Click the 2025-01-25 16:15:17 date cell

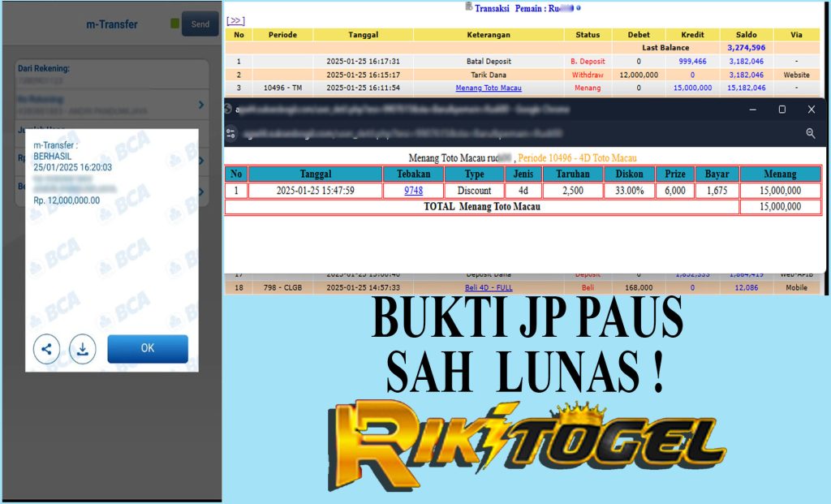(x=363, y=75)
